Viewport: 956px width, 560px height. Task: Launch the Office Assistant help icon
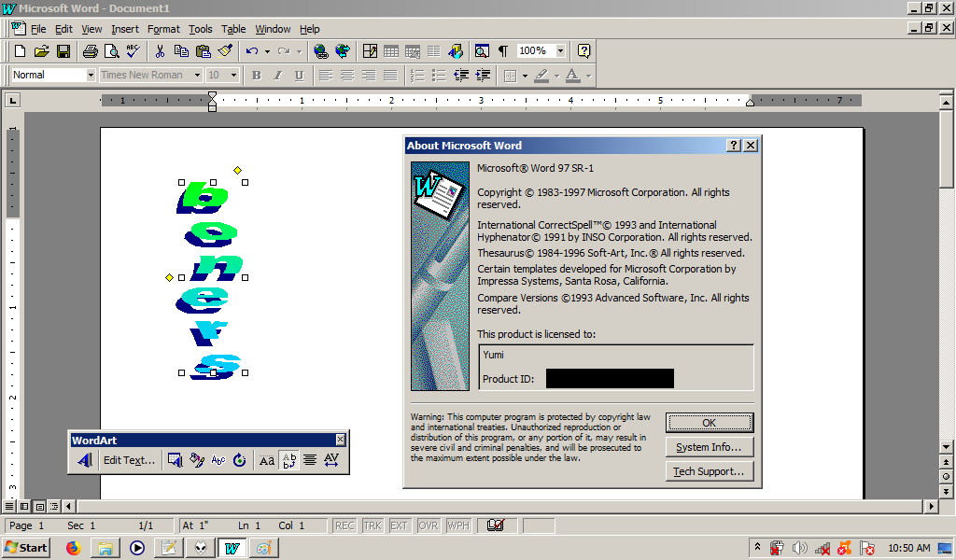pyautogui.click(x=583, y=51)
